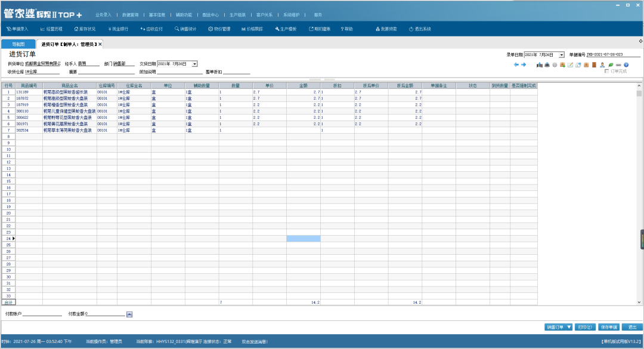The image size is (644, 349).
Task: Open 库存状况 in the toolbar
Action: pyautogui.click(x=85, y=29)
